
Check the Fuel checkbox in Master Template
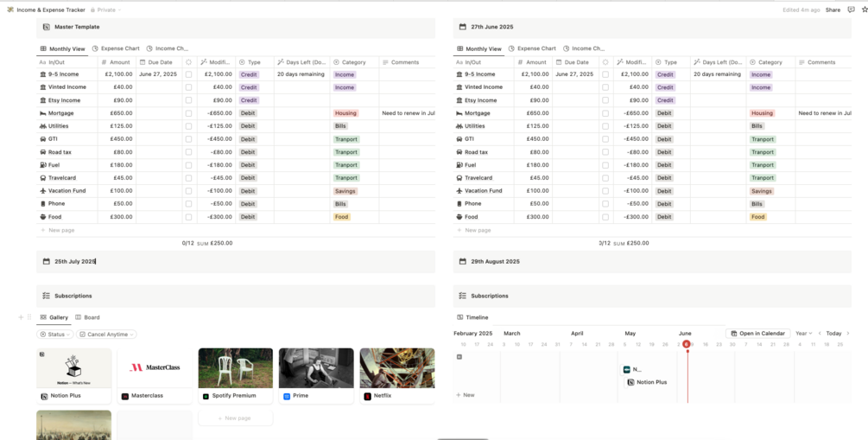pyautogui.click(x=189, y=164)
